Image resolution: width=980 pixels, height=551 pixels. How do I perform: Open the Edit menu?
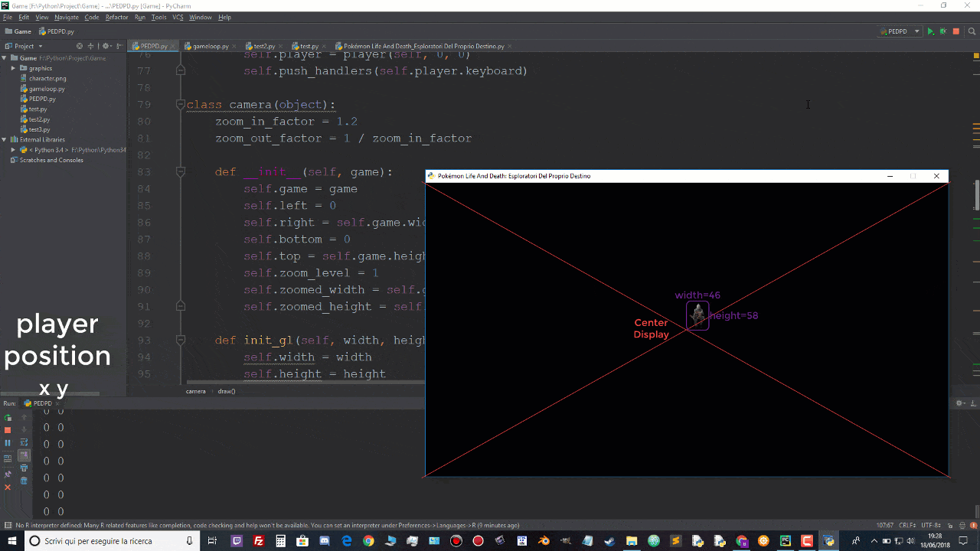(x=24, y=17)
